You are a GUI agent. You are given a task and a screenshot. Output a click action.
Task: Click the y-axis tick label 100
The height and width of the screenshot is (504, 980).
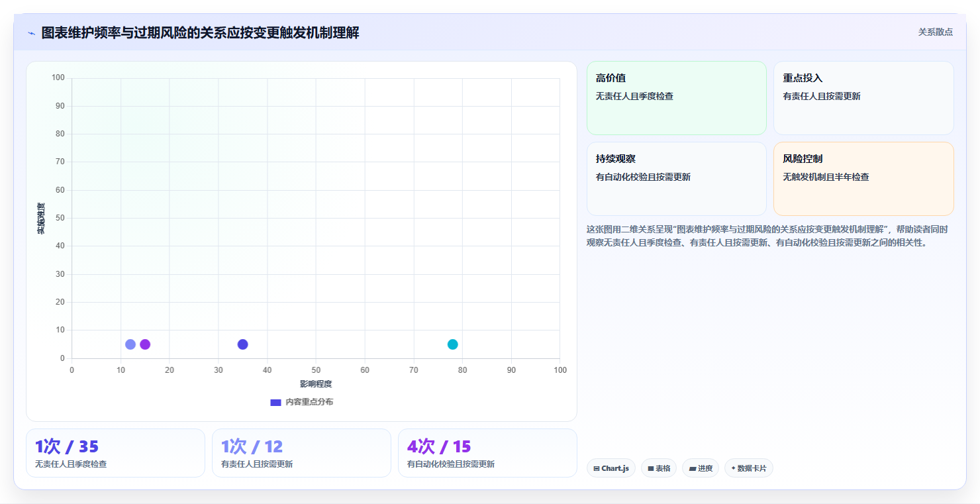pyautogui.click(x=58, y=78)
